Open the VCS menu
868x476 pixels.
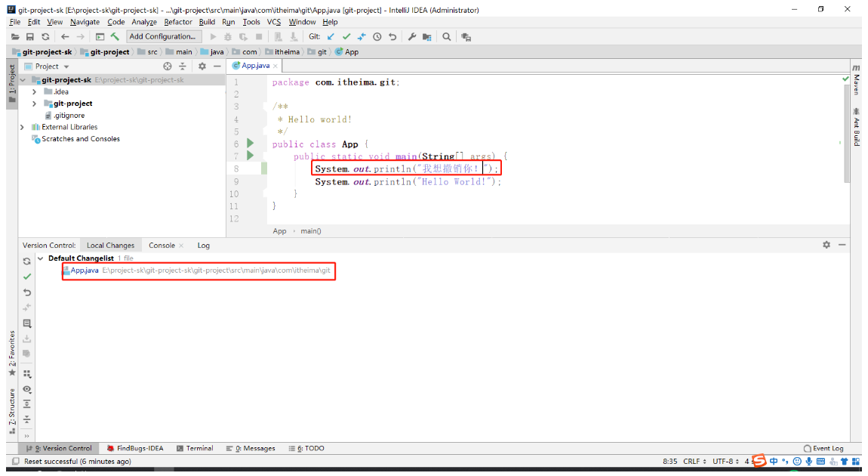274,22
